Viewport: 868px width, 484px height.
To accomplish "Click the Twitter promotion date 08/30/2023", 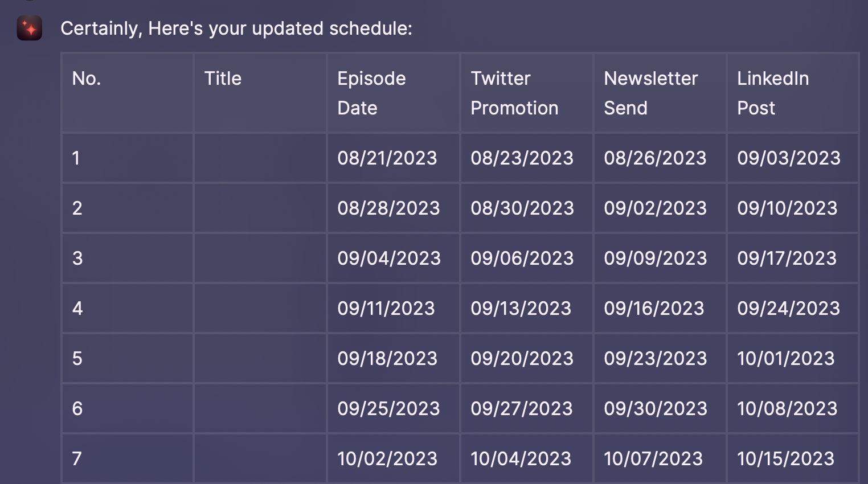I will point(522,208).
